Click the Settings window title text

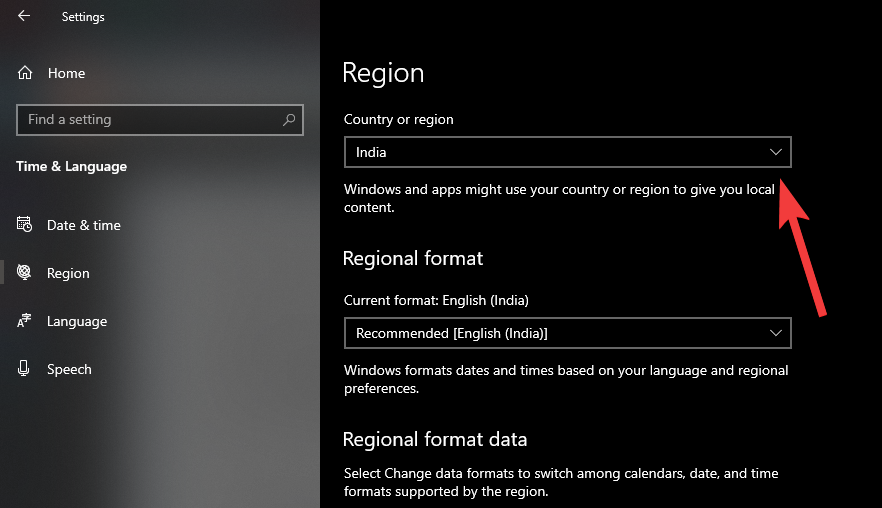pyautogui.click(x=83, y=17)
